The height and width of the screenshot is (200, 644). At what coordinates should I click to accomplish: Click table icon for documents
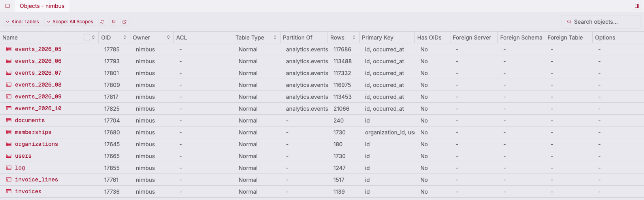click(x=9, y=121)
